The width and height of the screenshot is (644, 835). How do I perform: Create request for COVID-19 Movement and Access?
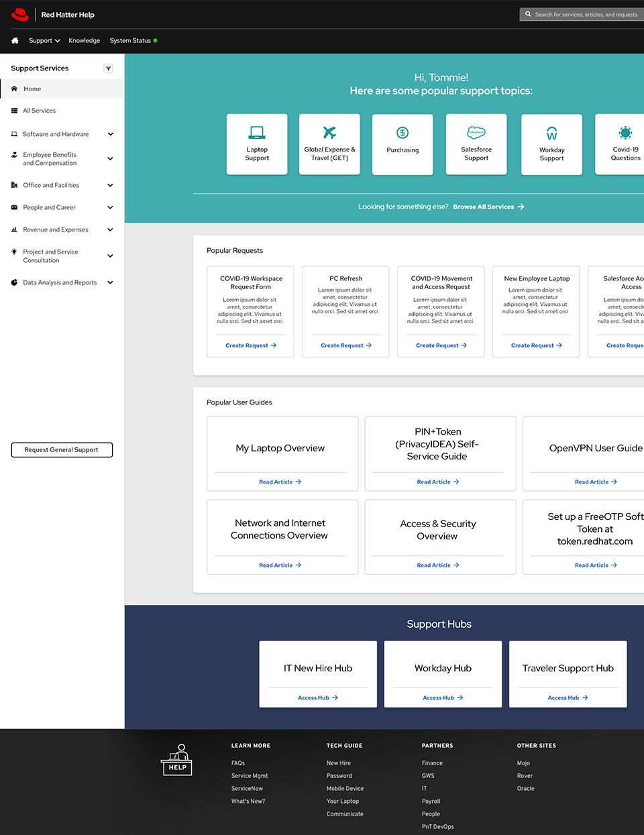441,345
